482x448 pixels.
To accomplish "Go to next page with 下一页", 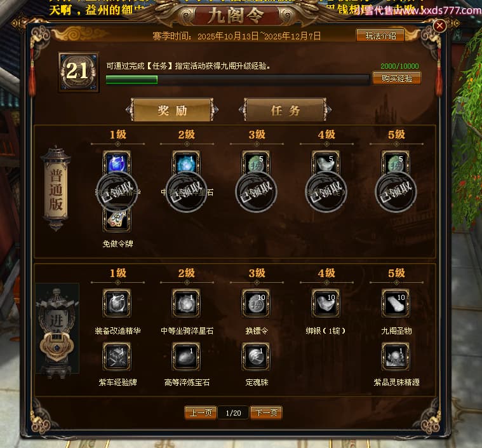I will [x=266, y=412].
